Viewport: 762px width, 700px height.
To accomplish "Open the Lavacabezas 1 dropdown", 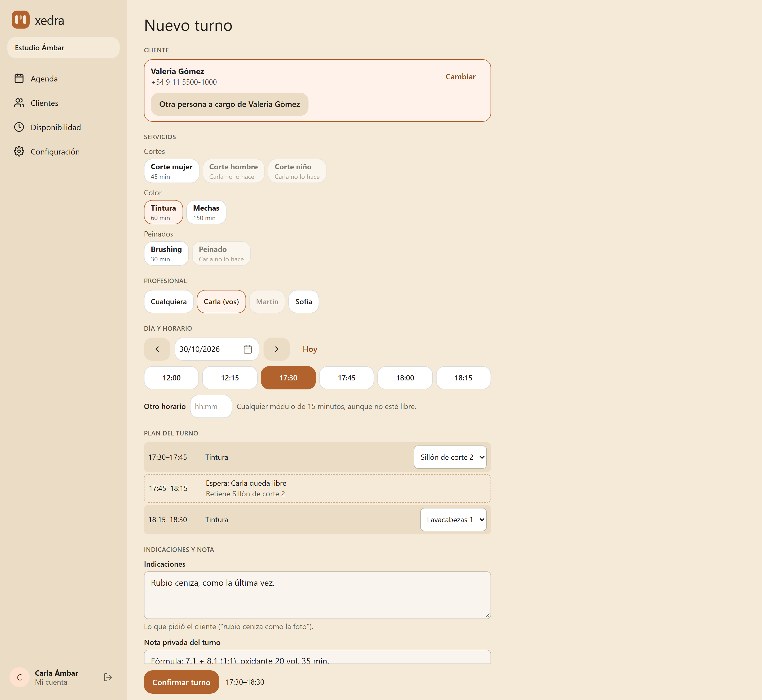I will (x=453, y=520).
